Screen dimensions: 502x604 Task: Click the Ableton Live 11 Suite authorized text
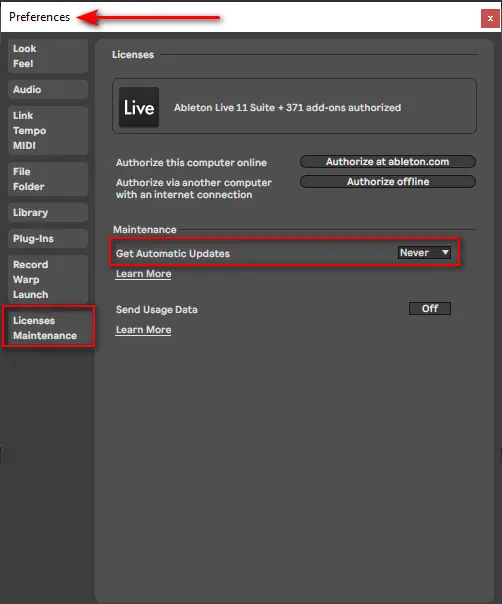[x=287, y=107]
